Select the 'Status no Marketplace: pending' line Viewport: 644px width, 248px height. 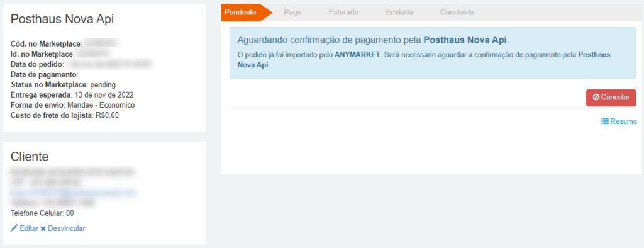click(x=64, y=85)
